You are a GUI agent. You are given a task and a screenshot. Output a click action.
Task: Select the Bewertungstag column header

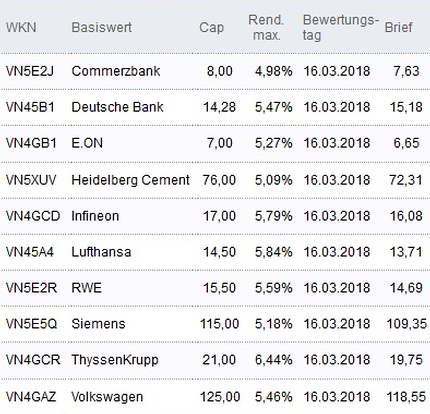coord(341,27)
